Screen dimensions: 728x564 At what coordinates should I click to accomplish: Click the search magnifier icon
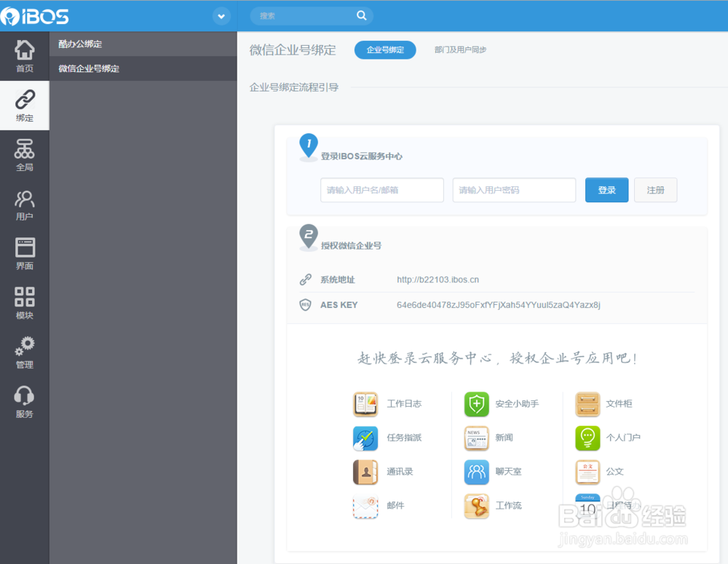click(361, 15)
